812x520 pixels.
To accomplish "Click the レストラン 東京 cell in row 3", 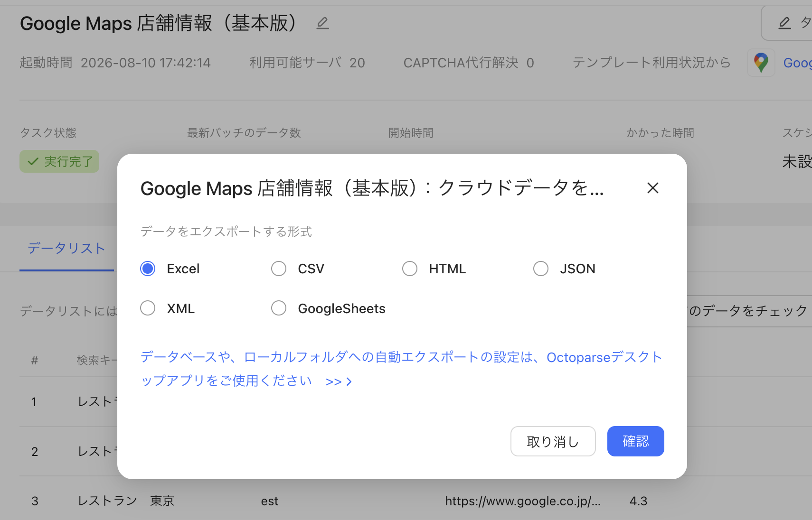I will [126, 501].
